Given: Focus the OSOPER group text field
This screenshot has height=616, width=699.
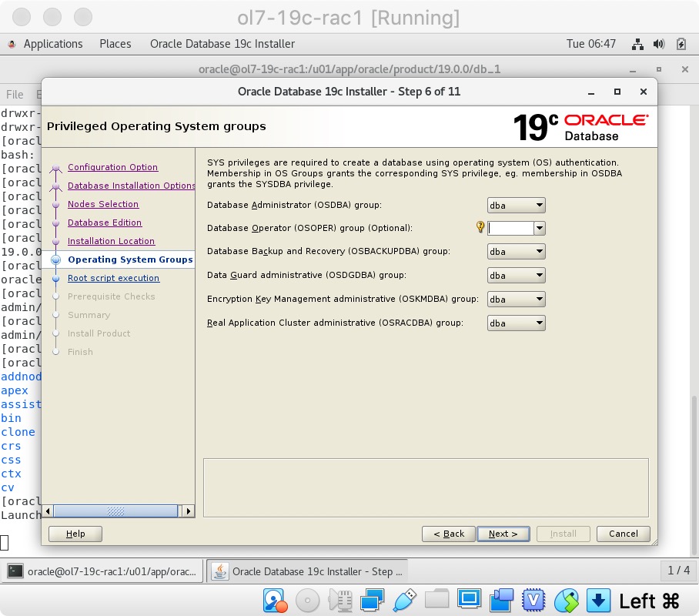Looking at the screenshot, I should [510, 229].
